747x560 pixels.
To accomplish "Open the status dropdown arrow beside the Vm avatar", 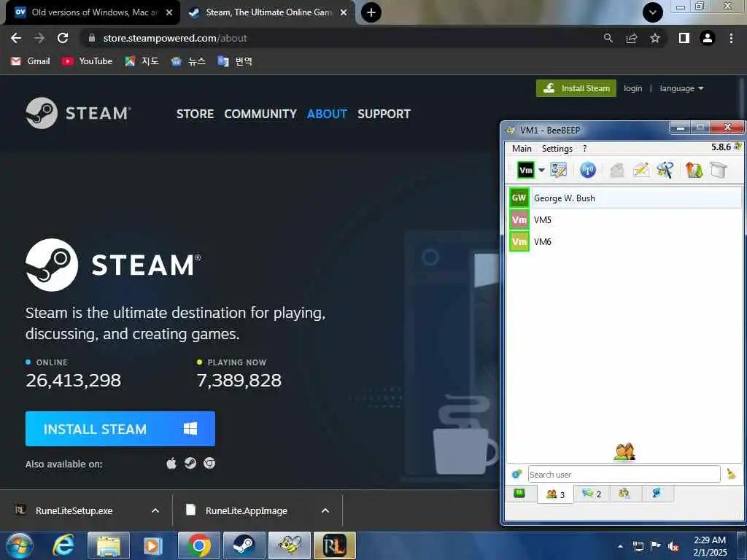I will pyautogui.click(x=541, y=170).
